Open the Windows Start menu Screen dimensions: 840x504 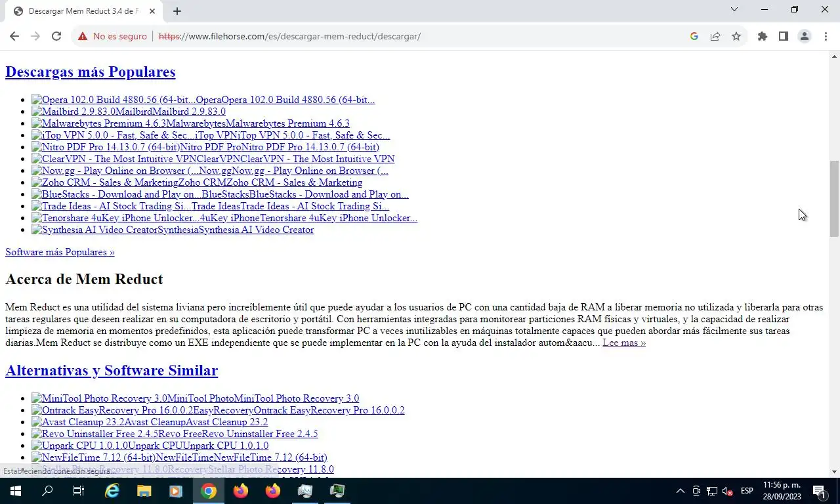16,491
